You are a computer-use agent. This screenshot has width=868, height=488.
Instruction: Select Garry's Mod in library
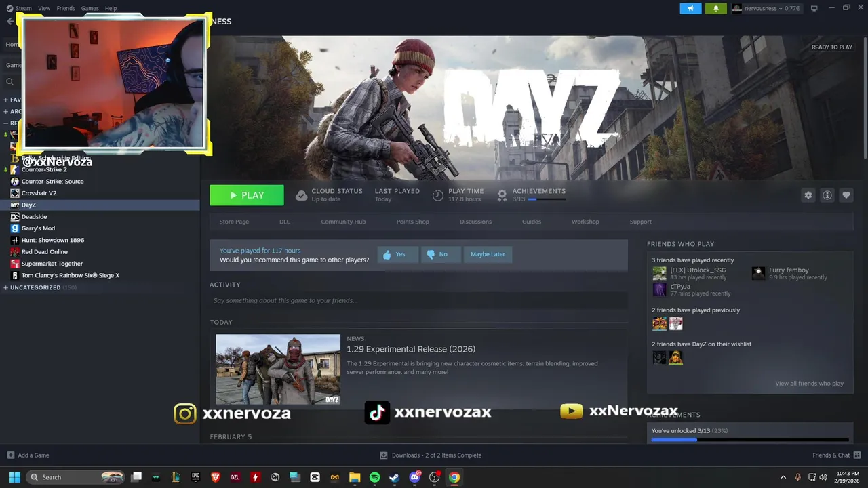pos(38,228)
